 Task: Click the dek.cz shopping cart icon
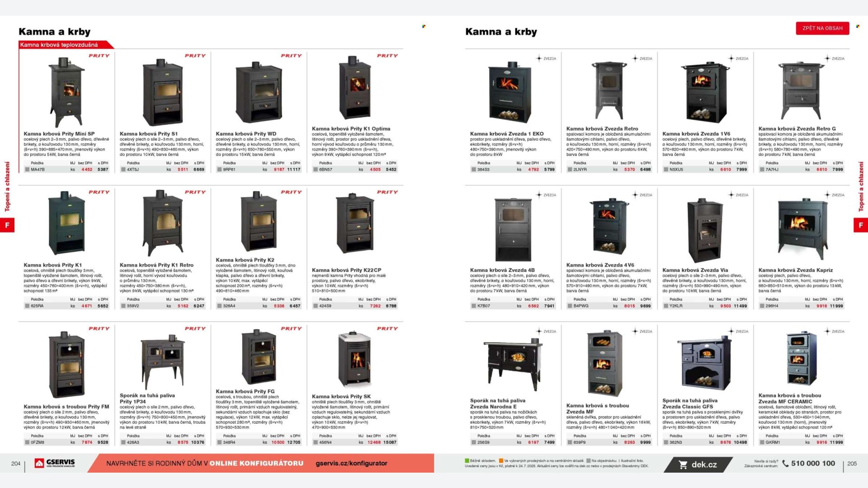pyautogui.click(x=683, y=465)
